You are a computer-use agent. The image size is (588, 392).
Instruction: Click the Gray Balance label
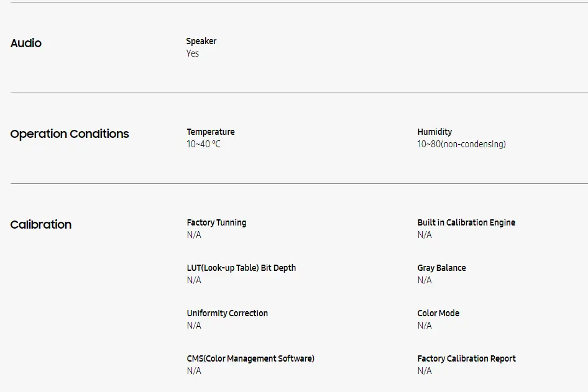click(441, 268)
